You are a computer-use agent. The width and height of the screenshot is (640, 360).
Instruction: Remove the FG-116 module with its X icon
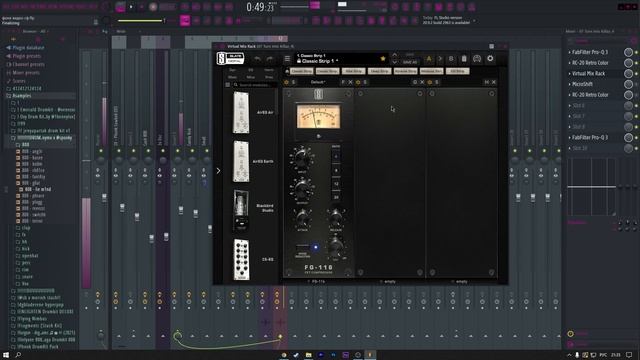point(350,82)
